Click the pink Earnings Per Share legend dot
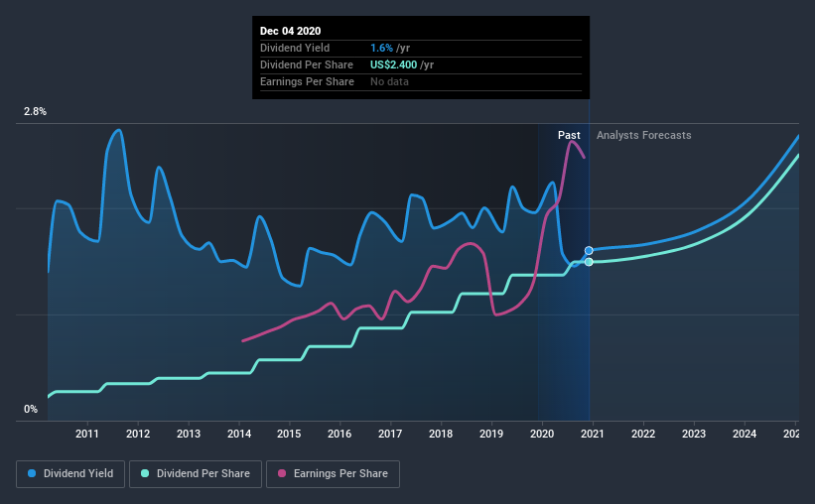Viewport: 815px width, 504px height. (282, 473)
